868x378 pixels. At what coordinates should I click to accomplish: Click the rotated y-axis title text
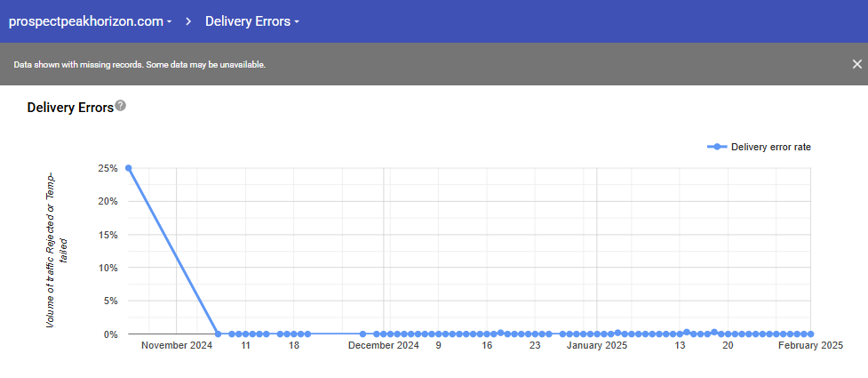click(57, 248)
